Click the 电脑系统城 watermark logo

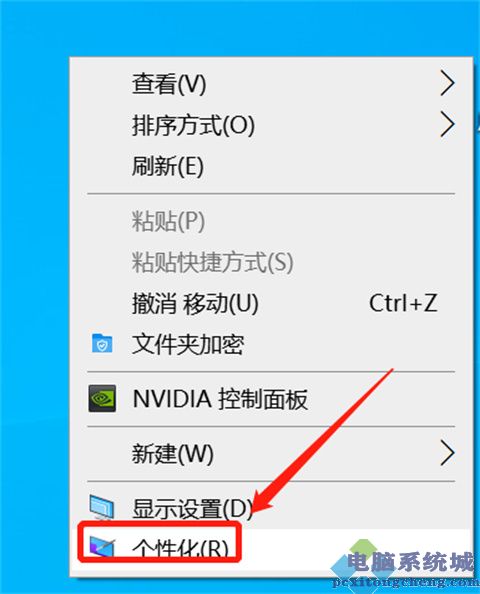pos(405,564)
